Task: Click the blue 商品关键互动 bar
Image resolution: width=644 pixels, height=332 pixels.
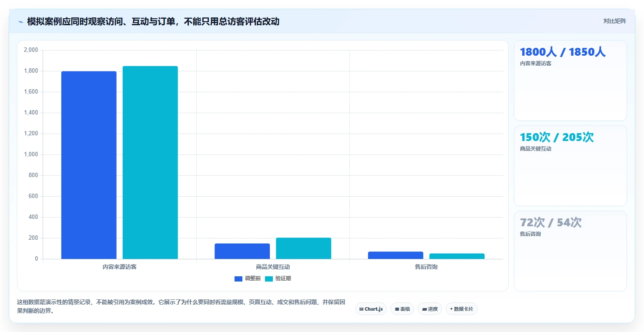Action: pyautogui.click(x=242, y=251)
